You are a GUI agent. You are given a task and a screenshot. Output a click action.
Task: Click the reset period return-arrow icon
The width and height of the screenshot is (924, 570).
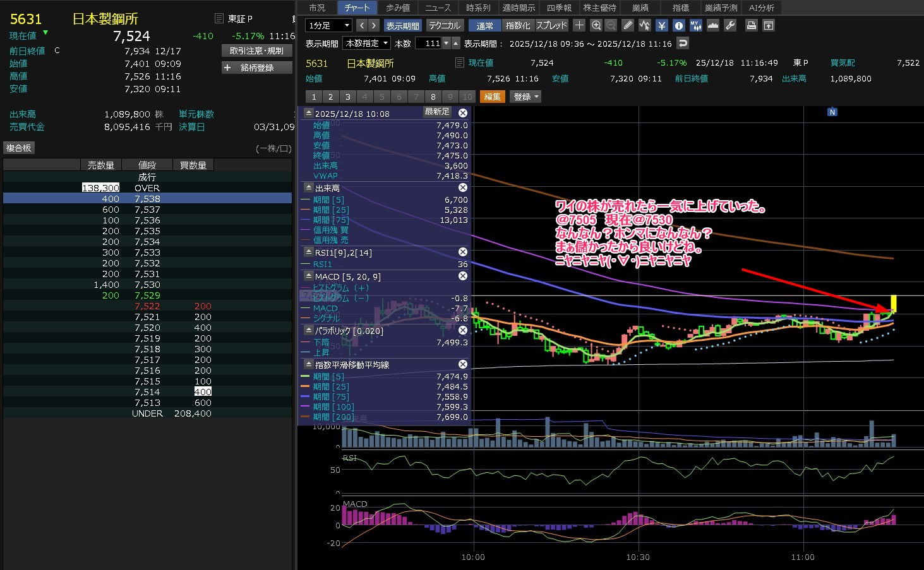[x=682, y=44]
